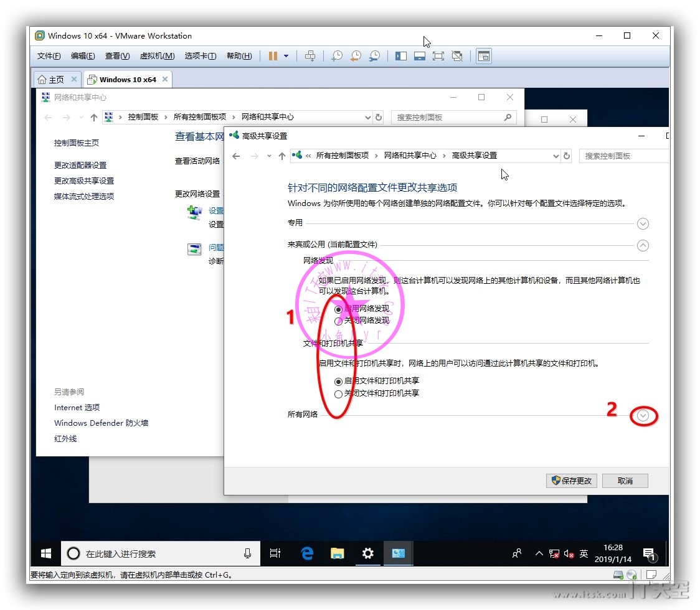Click the muted volume icon in system tray
This screenshot has height=610, width=700.
[569, 554]
